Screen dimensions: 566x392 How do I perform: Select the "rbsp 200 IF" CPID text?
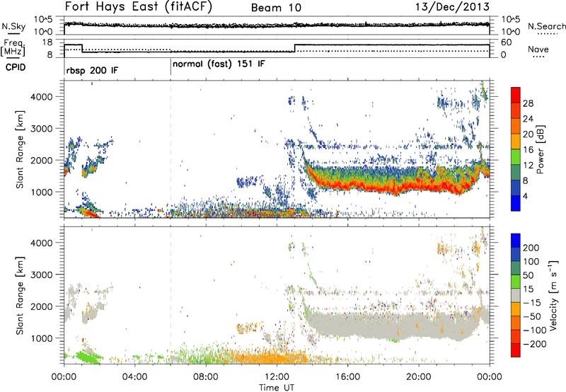pos(92,70)
